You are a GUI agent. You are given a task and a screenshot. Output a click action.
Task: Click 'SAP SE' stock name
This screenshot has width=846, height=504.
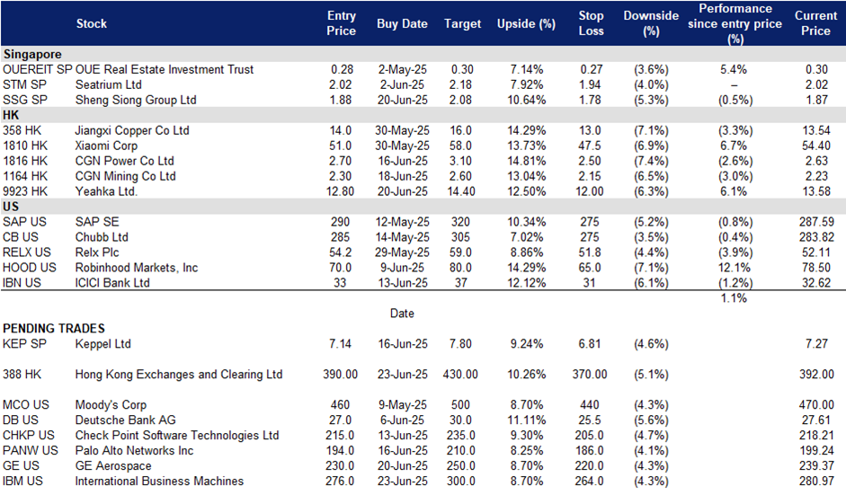click(97, 222)
